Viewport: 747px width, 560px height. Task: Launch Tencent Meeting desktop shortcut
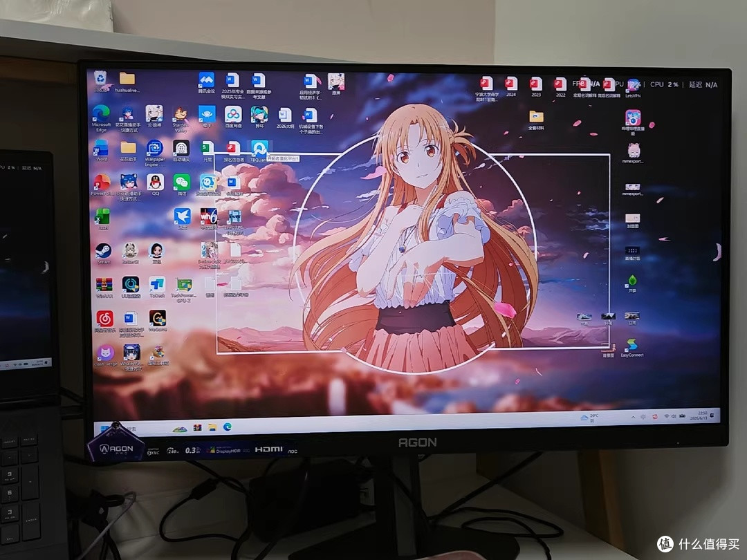point(207,83)
